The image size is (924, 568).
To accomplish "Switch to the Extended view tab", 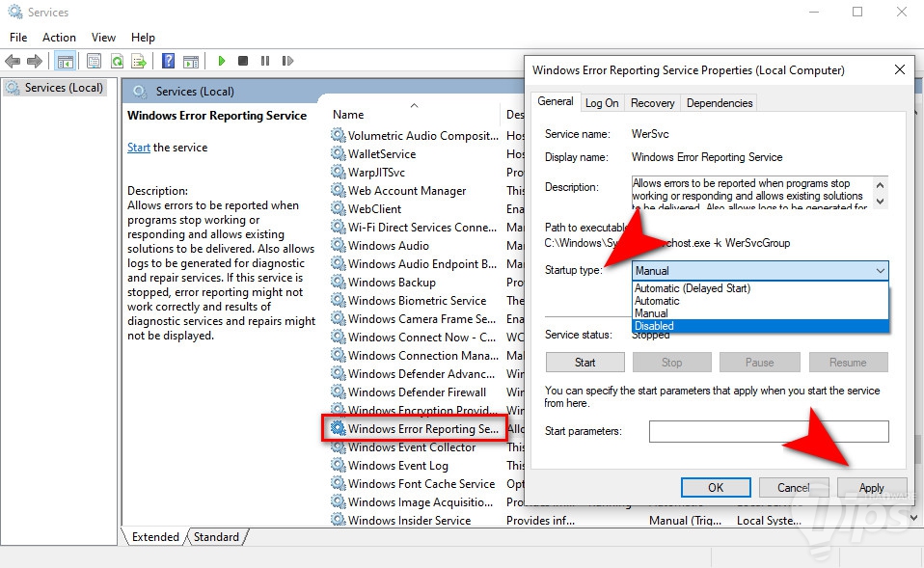I will tap(155, 537).
